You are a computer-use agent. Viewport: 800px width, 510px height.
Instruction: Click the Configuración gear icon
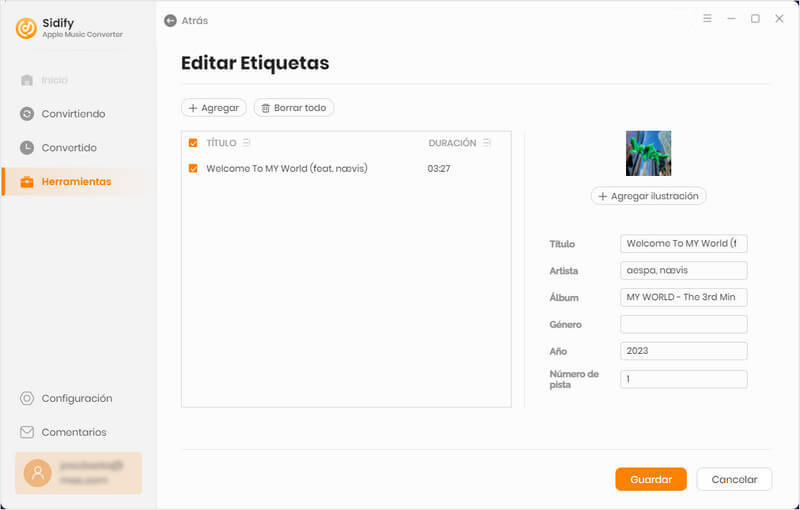click(x=27, y=398)
